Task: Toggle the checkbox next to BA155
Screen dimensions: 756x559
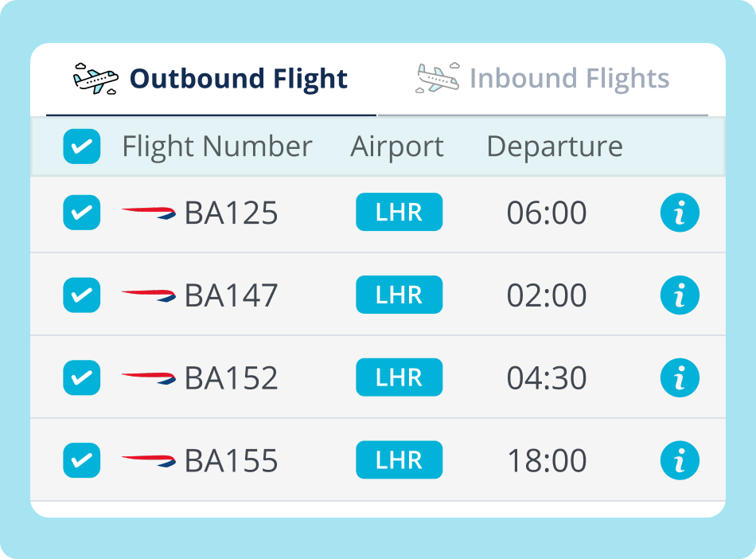Action: click(x=81, y=460)
